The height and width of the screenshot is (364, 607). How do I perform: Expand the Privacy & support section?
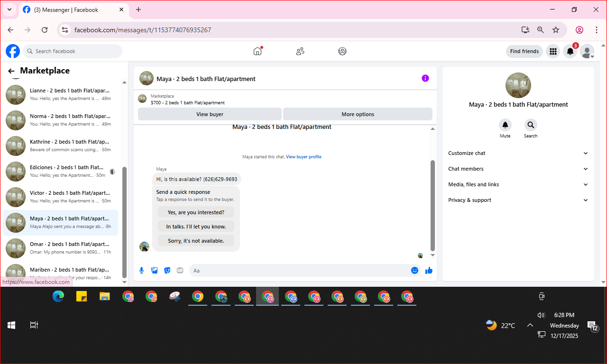(518, 200)
